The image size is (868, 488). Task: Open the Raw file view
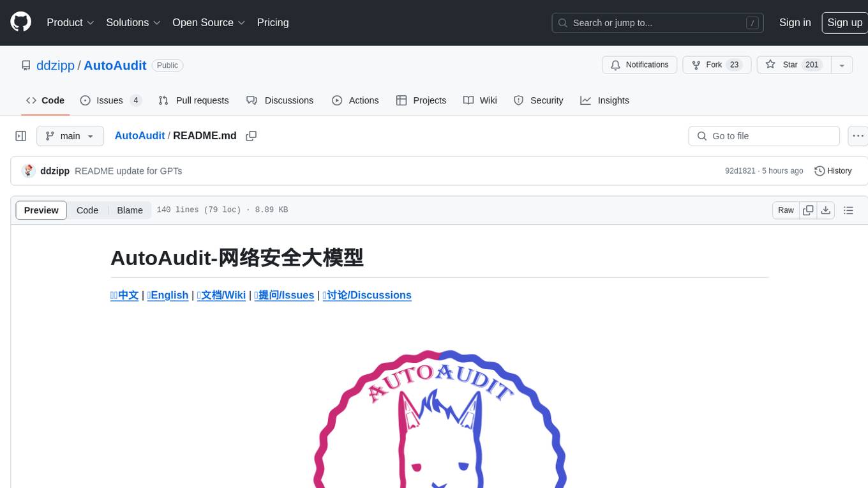coord(786,210)
